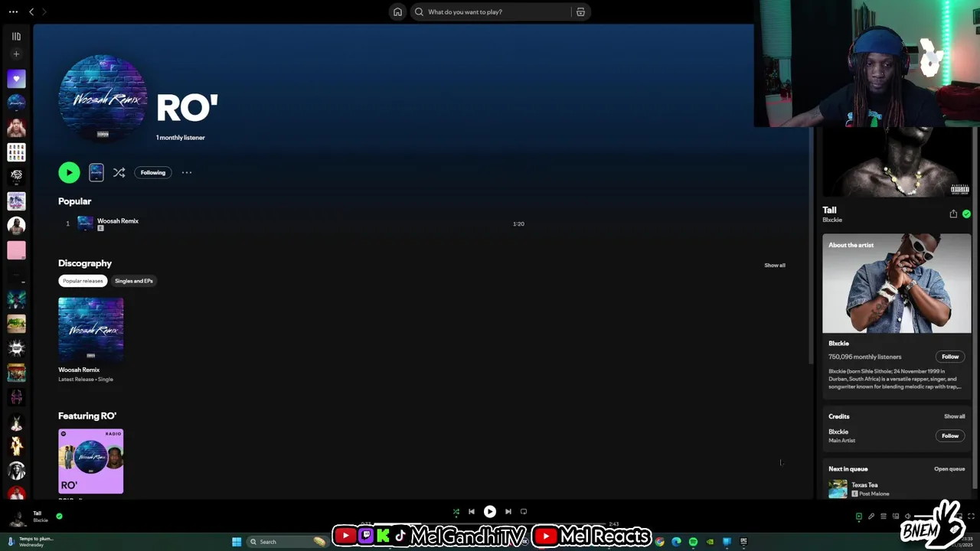Share the song Tall using the share icon
The image size is (980, 551).
coord(953,214)
